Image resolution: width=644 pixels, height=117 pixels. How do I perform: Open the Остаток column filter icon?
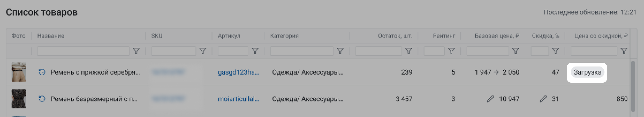pos(408,51)
